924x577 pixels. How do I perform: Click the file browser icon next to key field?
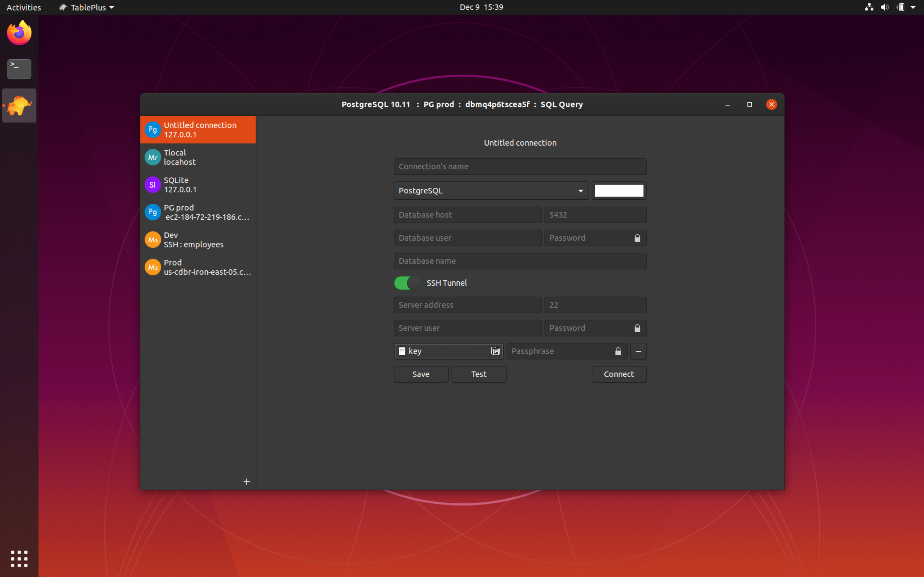tap(495, 350)
